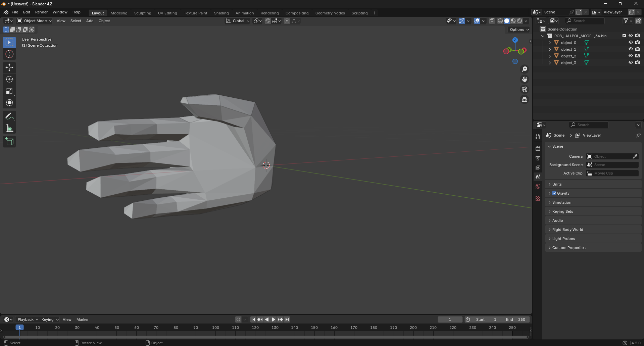Pick the Add Cube tool

pos(9,142)
